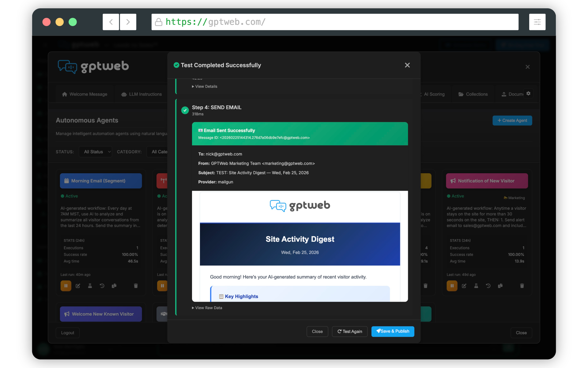
Task: Go back with the browser back arrow
Action: [x=111, y=22]
